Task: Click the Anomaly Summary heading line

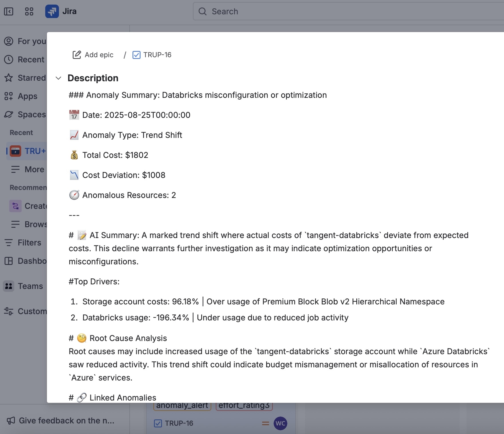Action: click(198, 95)
